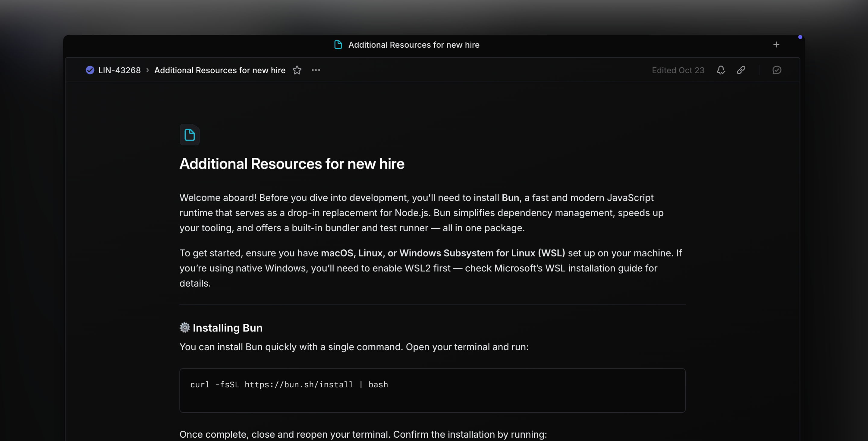
Task: Click the gear emoji beside Installing Bun
Action: pos(185,327)
